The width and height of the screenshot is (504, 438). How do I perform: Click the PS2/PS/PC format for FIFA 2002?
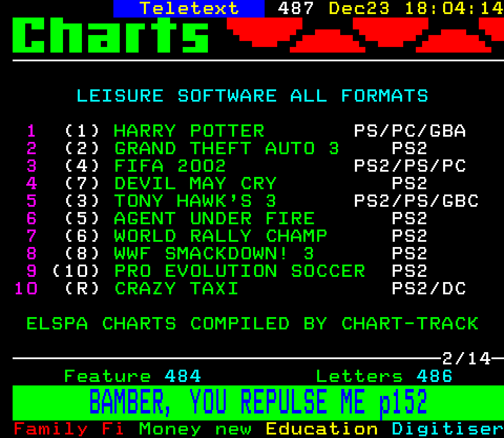(410, 166)
